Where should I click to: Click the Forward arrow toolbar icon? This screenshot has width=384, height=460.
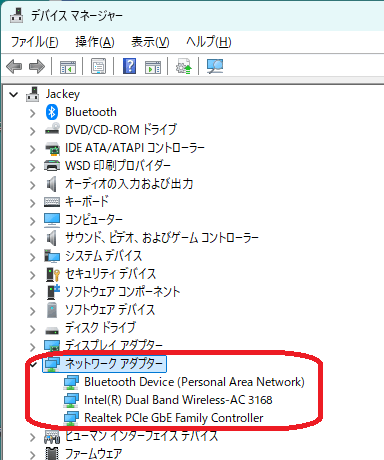(x=37, y=66)
